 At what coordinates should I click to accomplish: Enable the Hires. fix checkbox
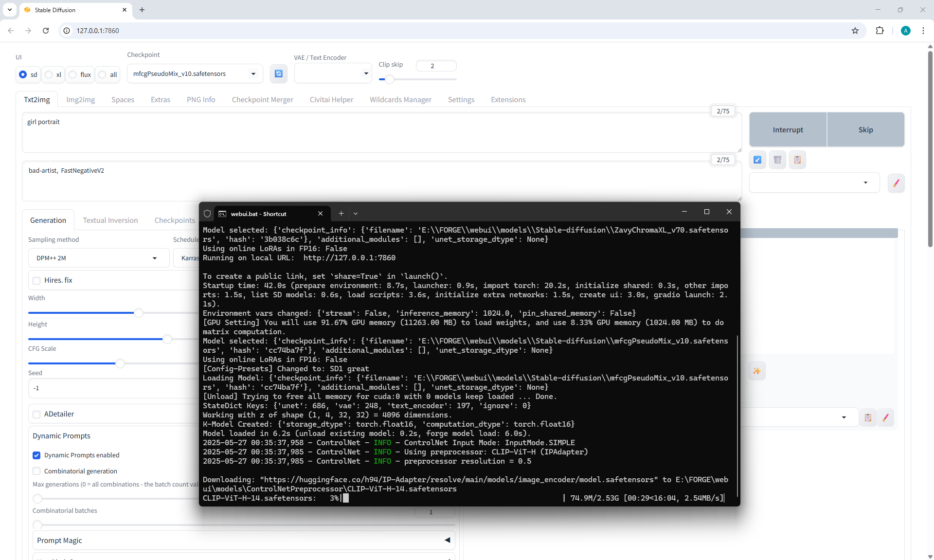click(36, 280)
